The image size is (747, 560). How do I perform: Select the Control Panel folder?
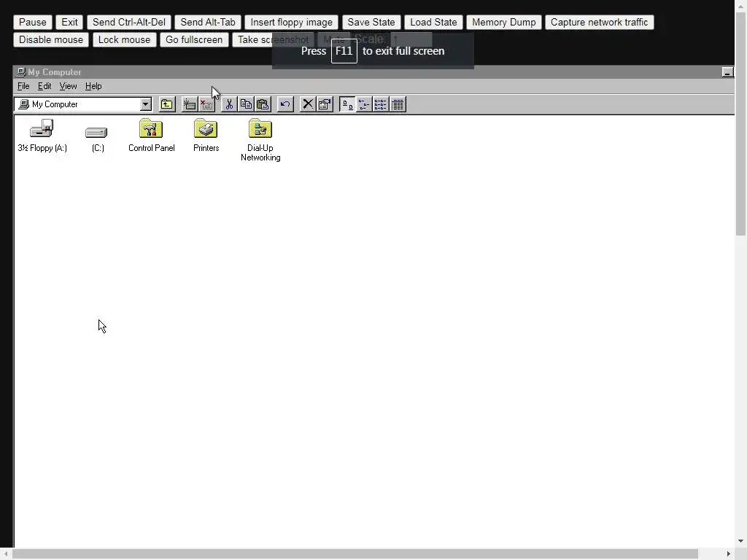(152, 136)
